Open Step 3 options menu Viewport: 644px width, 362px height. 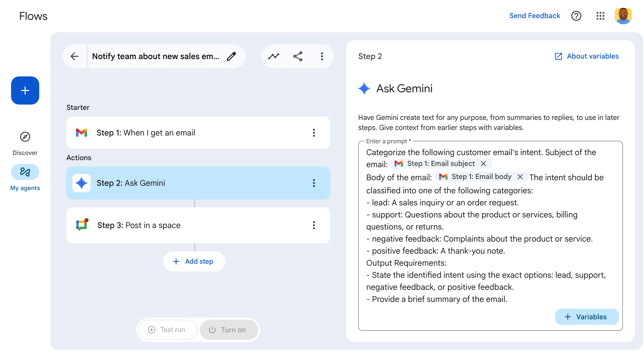[314, 225]
